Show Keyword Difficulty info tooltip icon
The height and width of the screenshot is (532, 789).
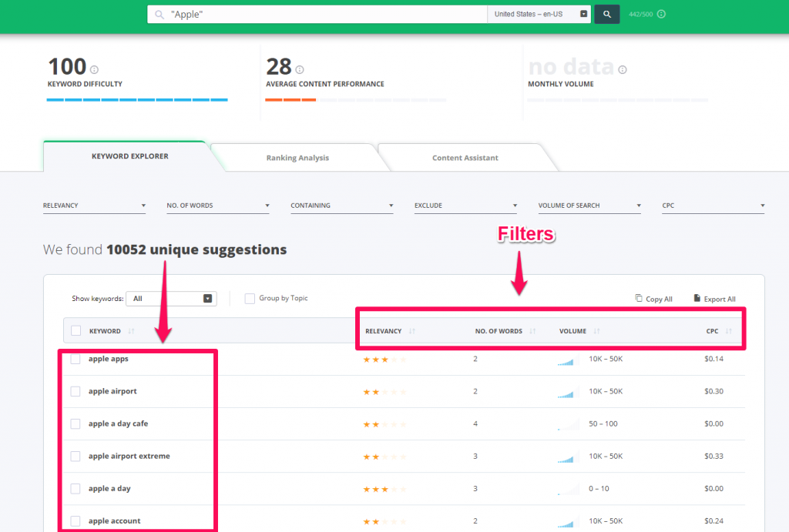94,69
